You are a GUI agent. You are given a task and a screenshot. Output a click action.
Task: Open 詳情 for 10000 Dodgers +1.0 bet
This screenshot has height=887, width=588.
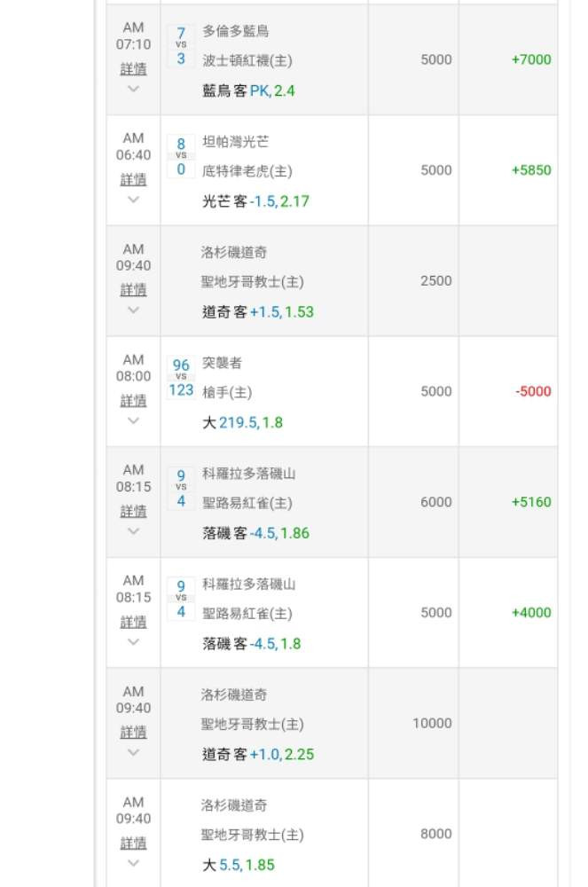coord(133,732)
